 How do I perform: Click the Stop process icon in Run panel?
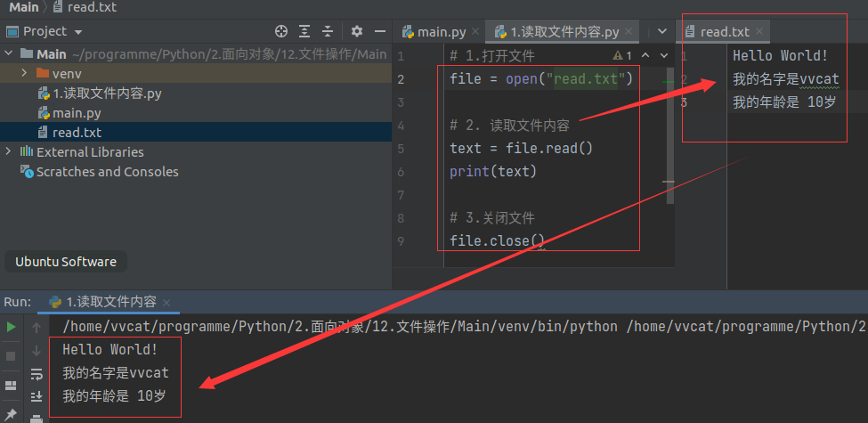coord(12,356)
